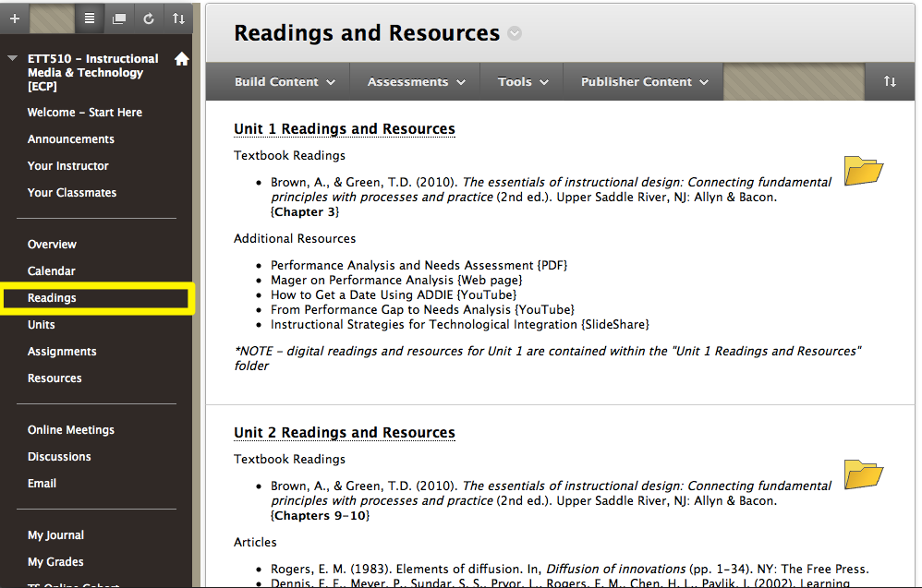Go to Assignments in sidebar

pos(62,352)
